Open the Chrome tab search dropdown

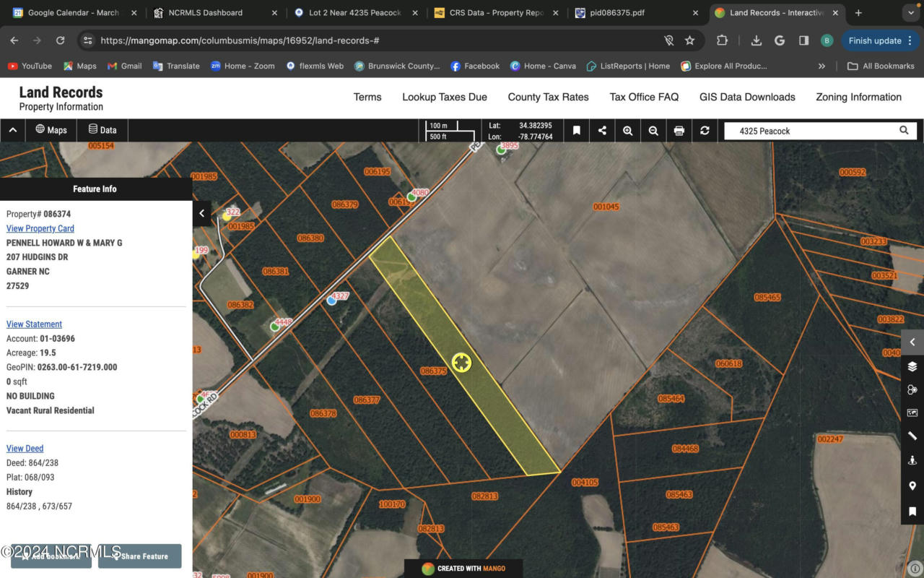[x=910, y=13]
